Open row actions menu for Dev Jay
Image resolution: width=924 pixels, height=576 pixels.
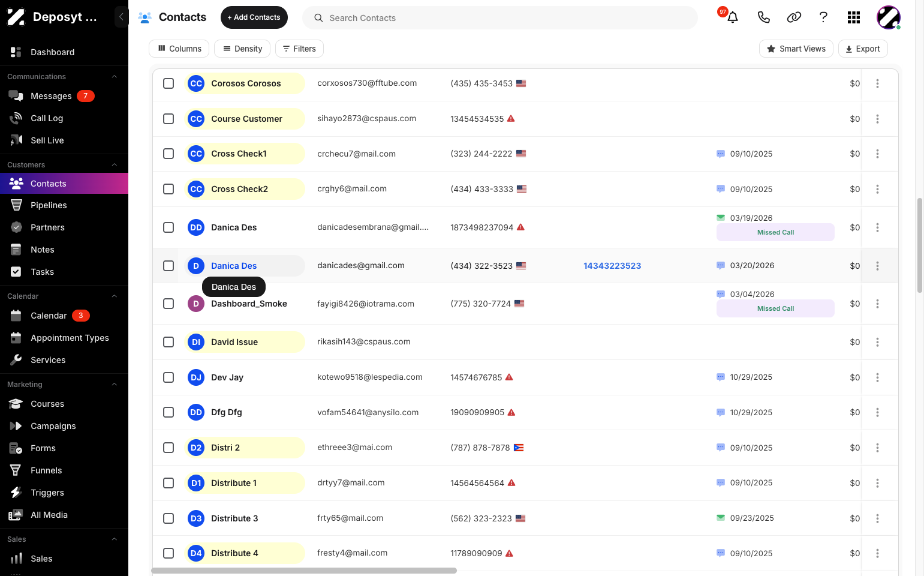pyautogui.click(x=877, y=377)
